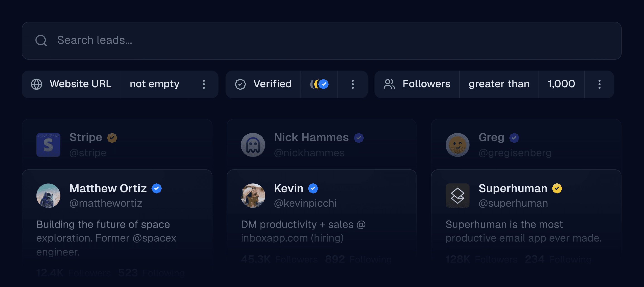Click the search magnifier icon
The width and height of the screenshot is (644, 287).
(41, 40)
